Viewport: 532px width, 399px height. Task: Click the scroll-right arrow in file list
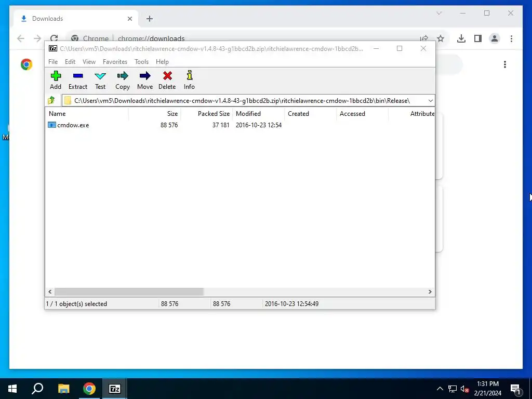pos(430,291)
